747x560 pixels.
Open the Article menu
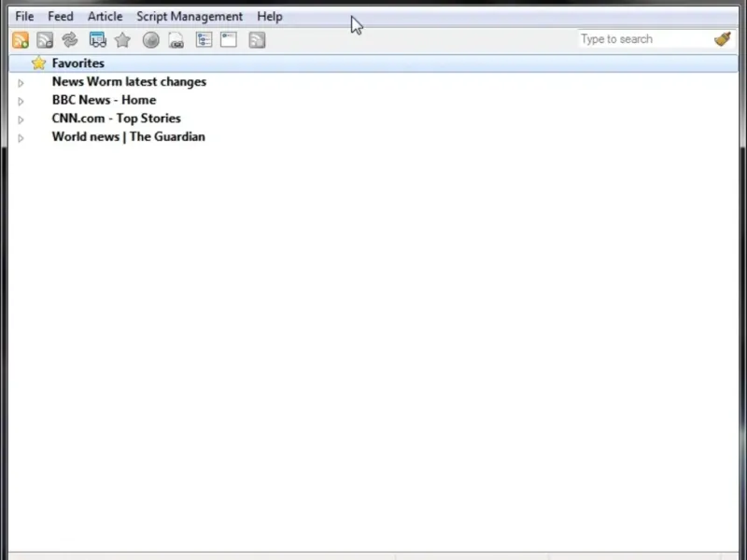(x=105, y=16)
